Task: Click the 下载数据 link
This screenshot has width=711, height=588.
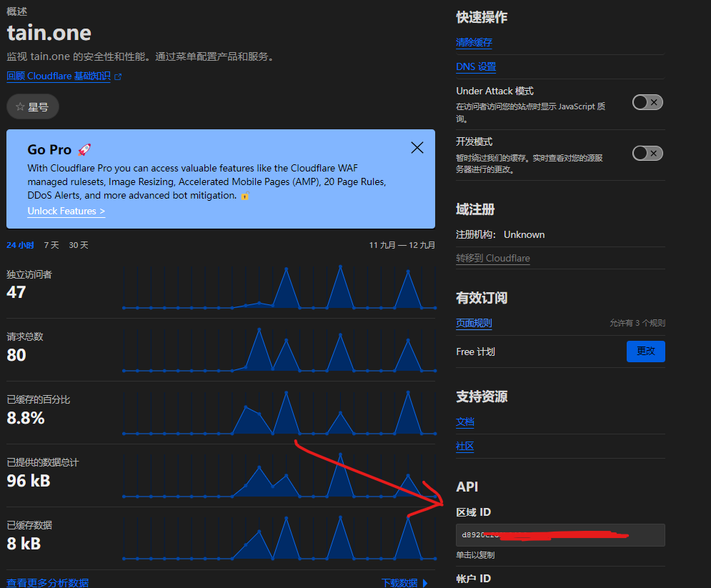Action: pos(399,583)
